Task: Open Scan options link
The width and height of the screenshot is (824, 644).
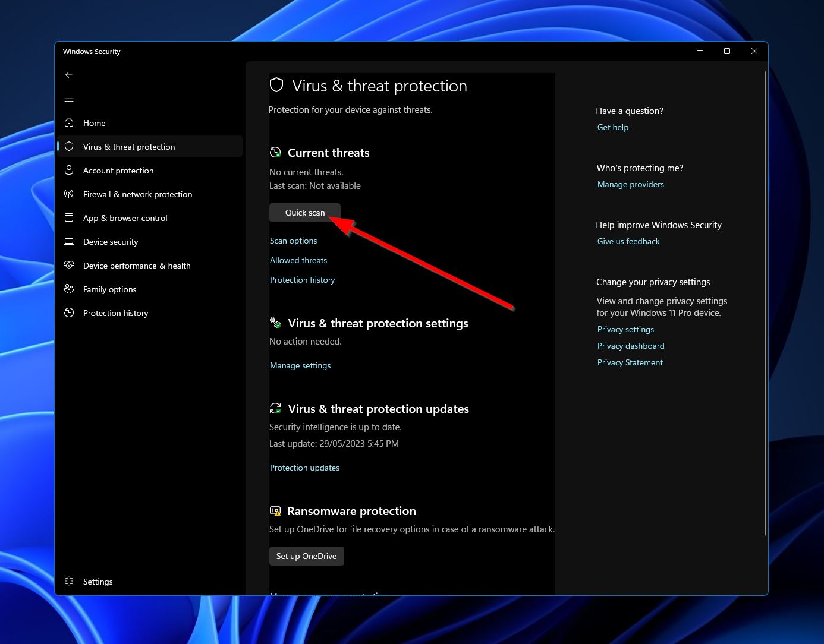Action: point(294,241)
